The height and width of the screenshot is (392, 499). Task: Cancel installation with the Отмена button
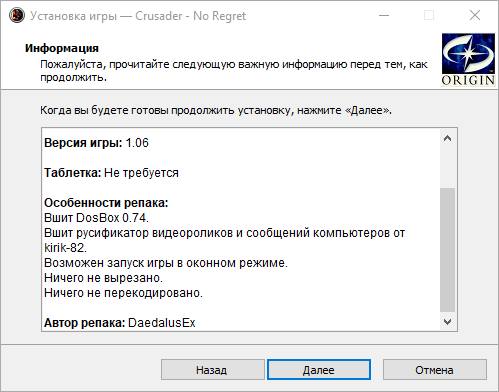(435, 369)
